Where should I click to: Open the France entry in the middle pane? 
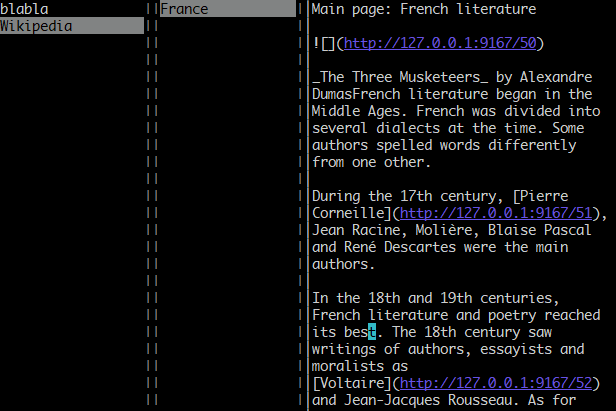184,9
